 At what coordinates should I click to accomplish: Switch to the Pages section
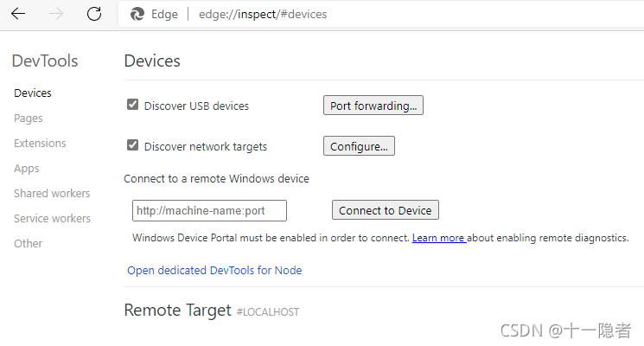tap(29, 118)
